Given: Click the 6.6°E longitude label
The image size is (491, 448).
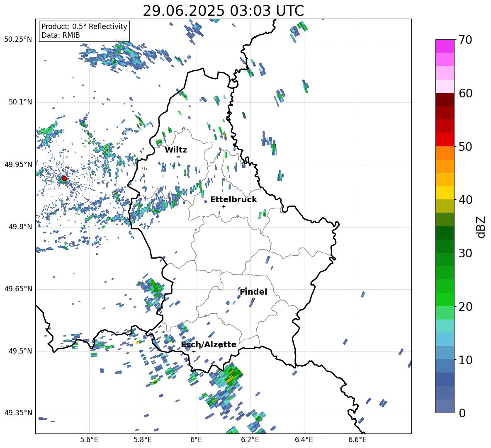Looking at the screenshot, I should click(357, 440).
